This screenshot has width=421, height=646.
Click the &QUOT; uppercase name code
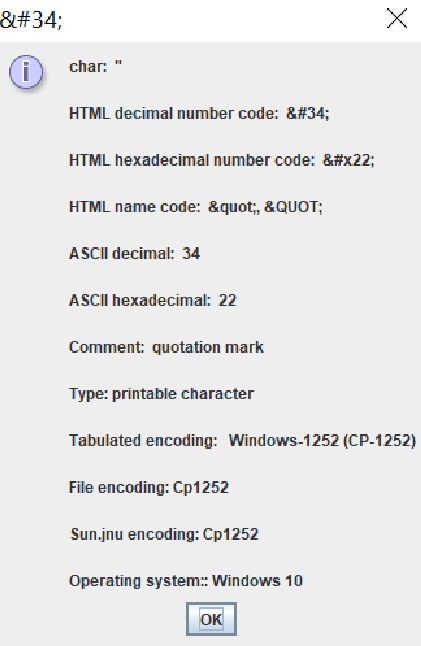click(x=293, y=207)
